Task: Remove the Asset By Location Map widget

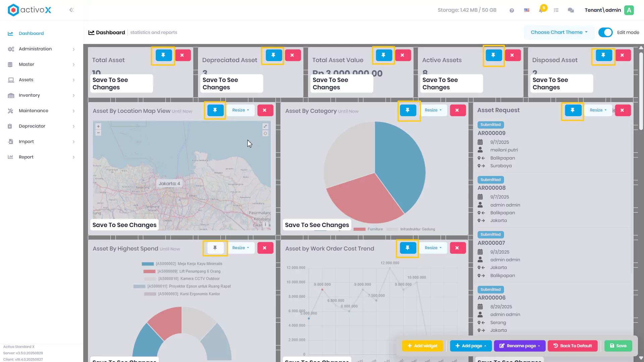Action: point(265,110)
